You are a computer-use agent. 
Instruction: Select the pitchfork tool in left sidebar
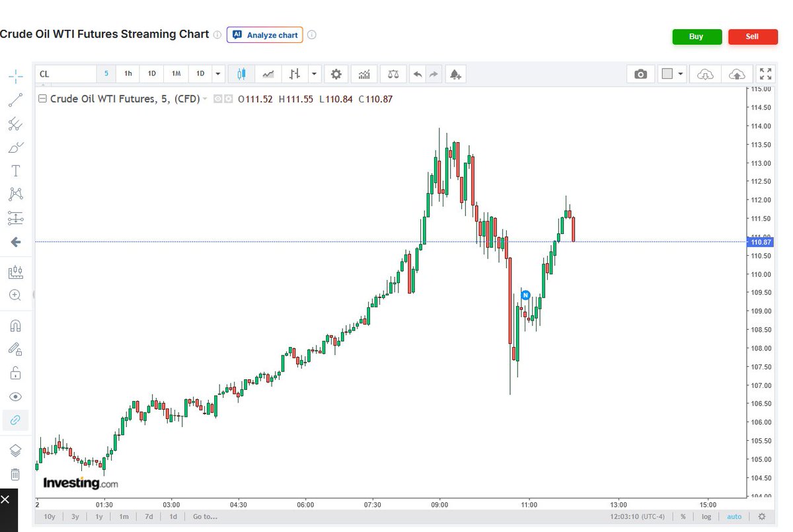[16, 124]
